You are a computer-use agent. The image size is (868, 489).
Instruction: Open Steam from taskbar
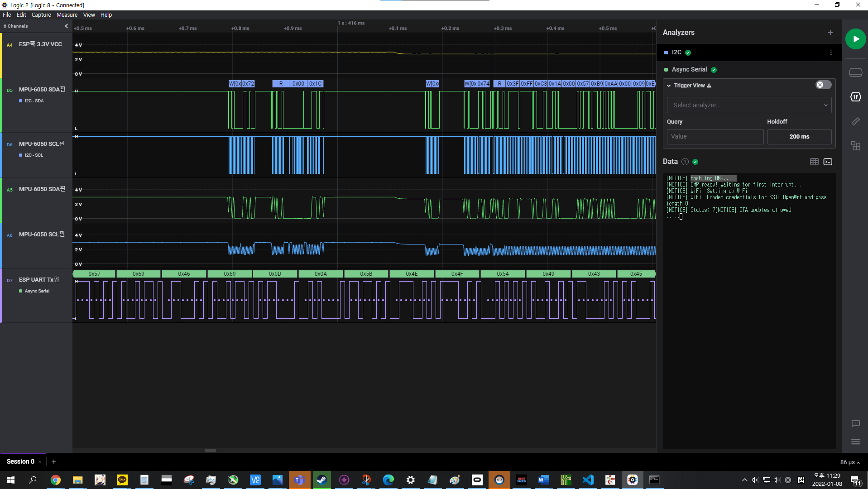(x=321, y=480)
